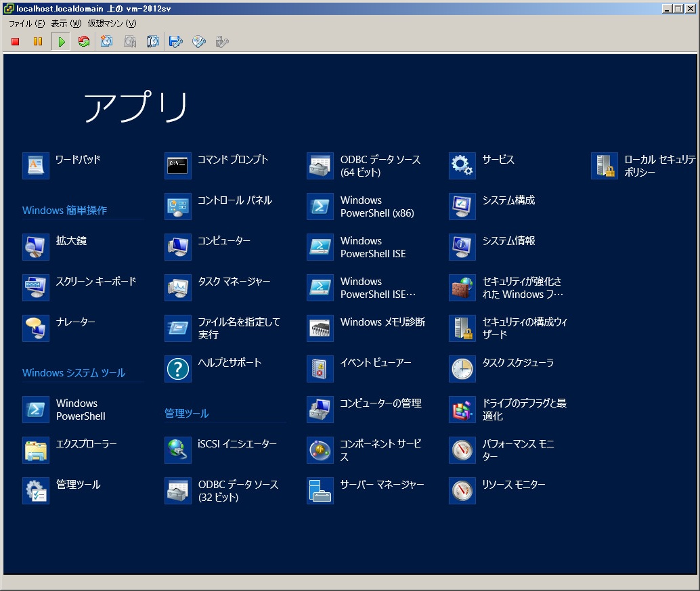The width and height of the screenshot is (700, 591).
Task: Take a snapshot using the clock icon
Action: click(107, 41)
